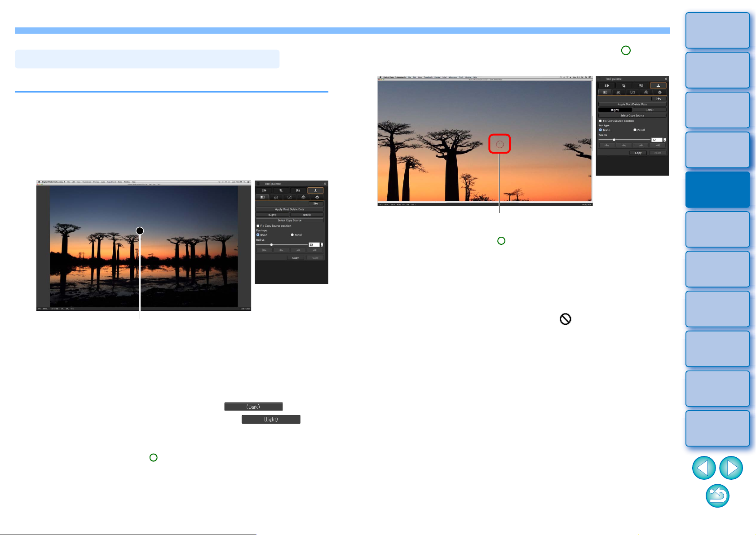This screenshot has width=756, height=535.
Task: Open the color circles tab in the palette beside the lake-reflection photo
Action: click(x=303, y=197)
